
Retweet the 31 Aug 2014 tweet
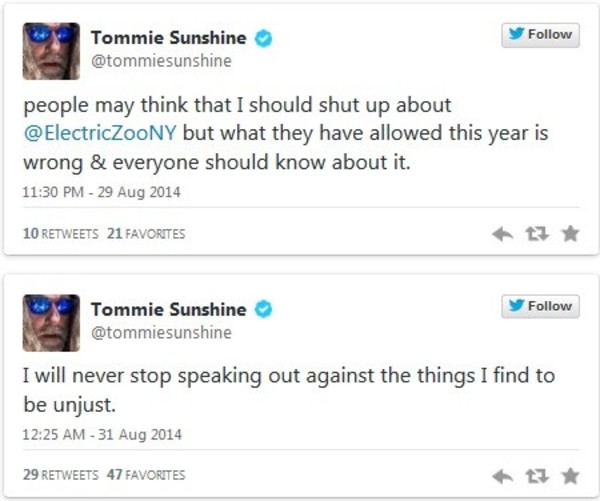pyautogui.click(x=537, y=476)
